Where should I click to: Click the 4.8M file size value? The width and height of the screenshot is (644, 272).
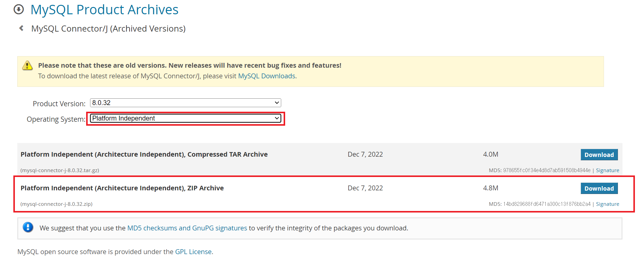coord(491,188)
